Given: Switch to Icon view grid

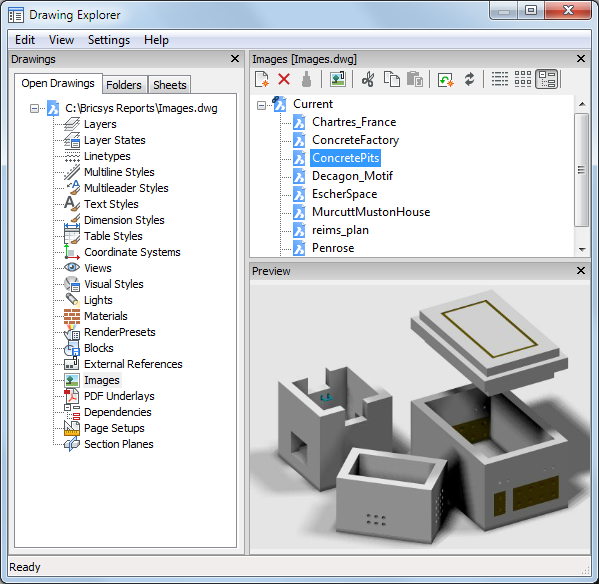Looking at the screenshot, I should [x=523, y=79].
